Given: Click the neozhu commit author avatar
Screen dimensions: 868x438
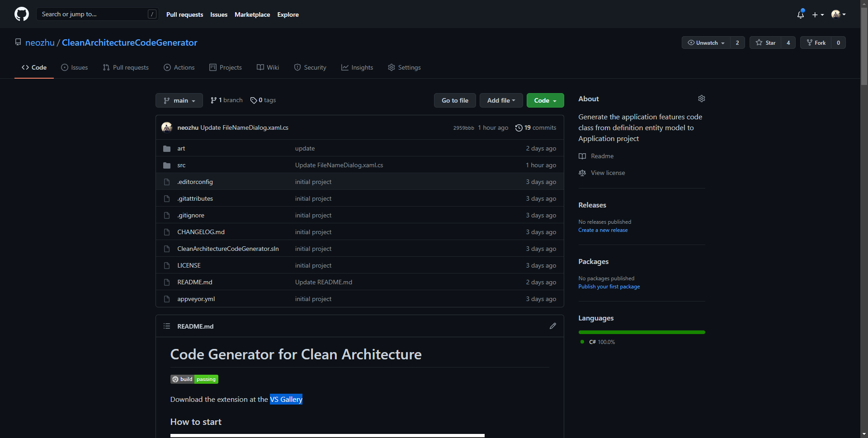Looking at the screenshot, I should pyautogui.click(x=167, y=127).
